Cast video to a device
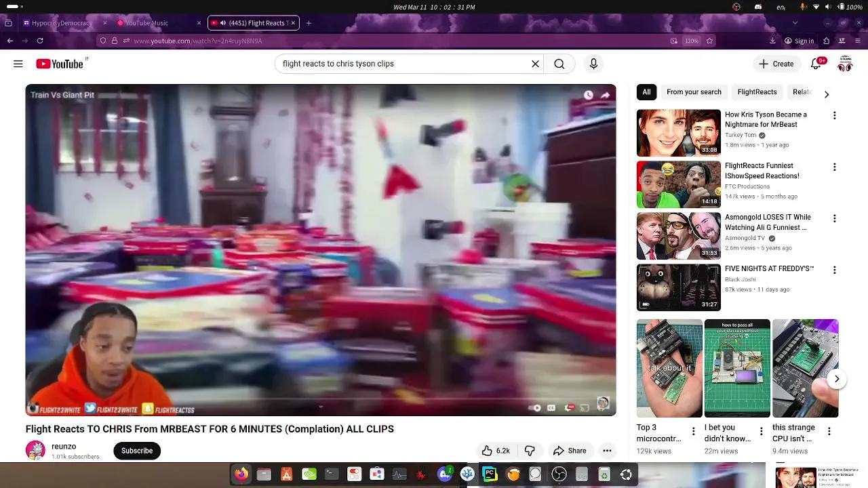868x488 pixels. [x=585, y=407]
